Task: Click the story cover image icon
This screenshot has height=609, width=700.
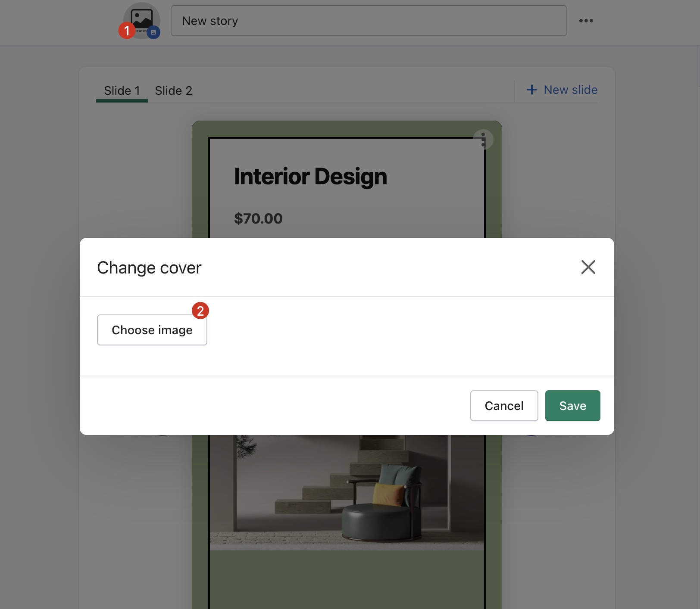Action: click(142, 19)
